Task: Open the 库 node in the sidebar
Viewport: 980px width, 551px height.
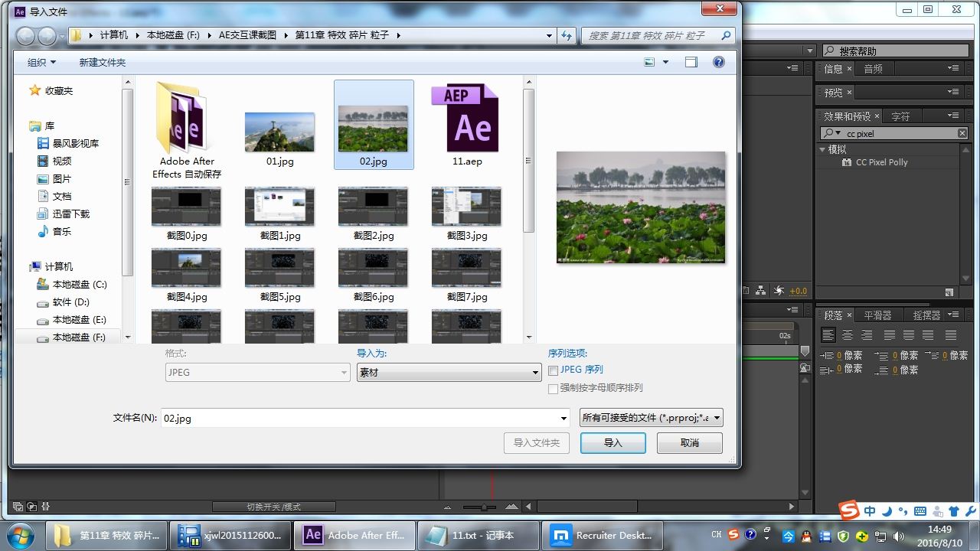Action: click(42, 126)
